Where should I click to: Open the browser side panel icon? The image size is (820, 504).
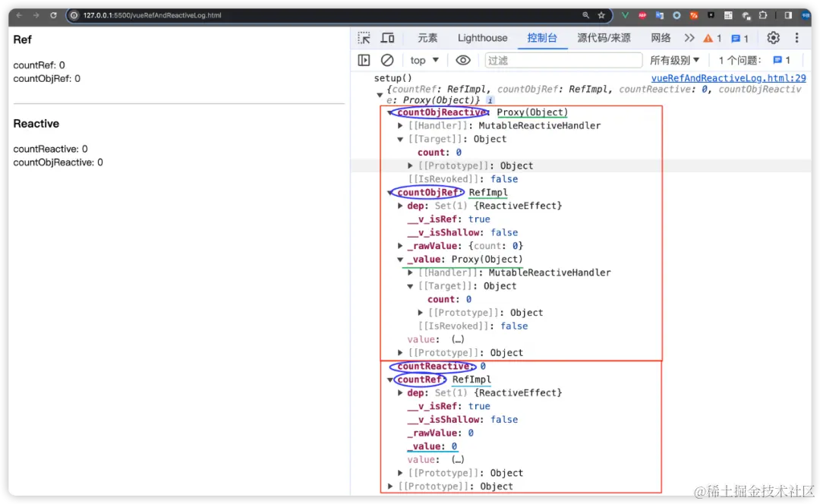coord(788,15)
